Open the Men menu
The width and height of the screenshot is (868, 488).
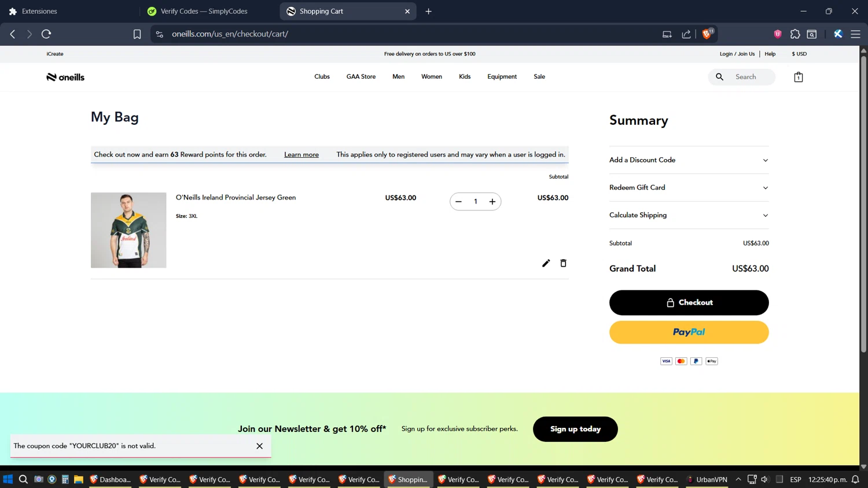pos(398,76)
